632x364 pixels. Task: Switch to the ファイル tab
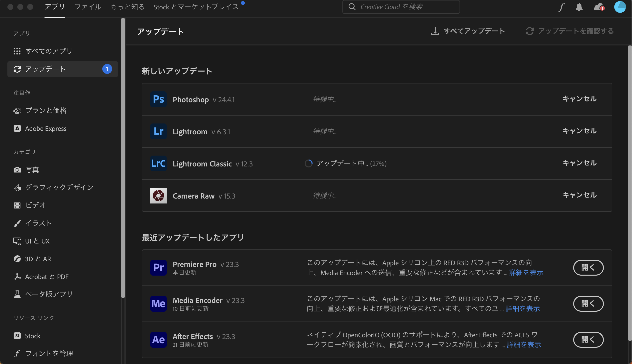88,7
